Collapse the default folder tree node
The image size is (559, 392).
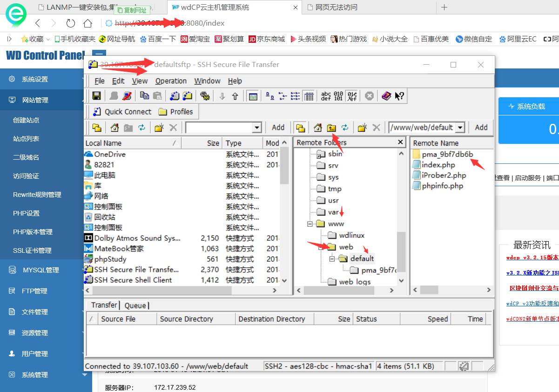pos(332,259)
